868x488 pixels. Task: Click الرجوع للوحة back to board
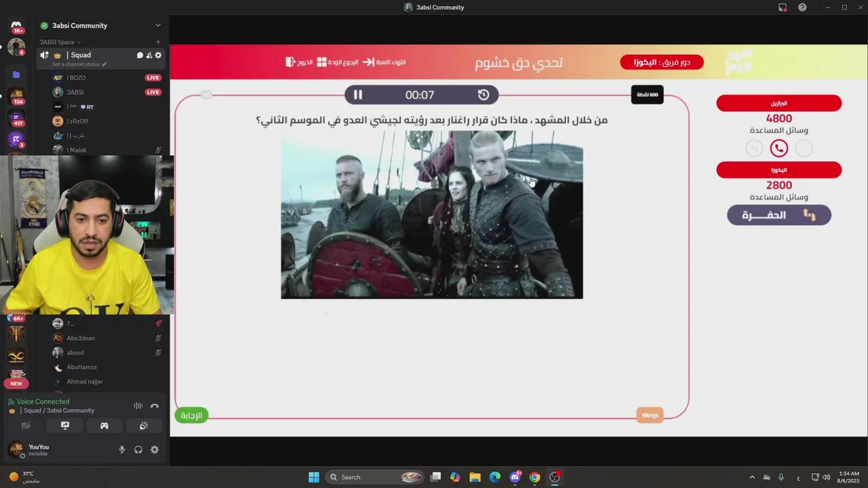(x=337, y=62)
